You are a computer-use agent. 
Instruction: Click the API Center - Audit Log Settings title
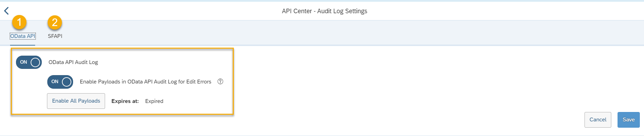[x=325, y=11]
